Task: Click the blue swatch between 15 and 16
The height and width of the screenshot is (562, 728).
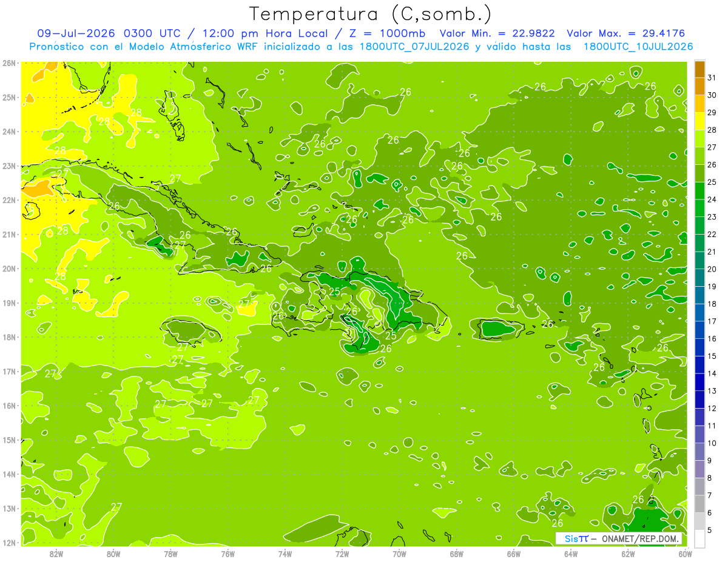Action: (699, 347)
